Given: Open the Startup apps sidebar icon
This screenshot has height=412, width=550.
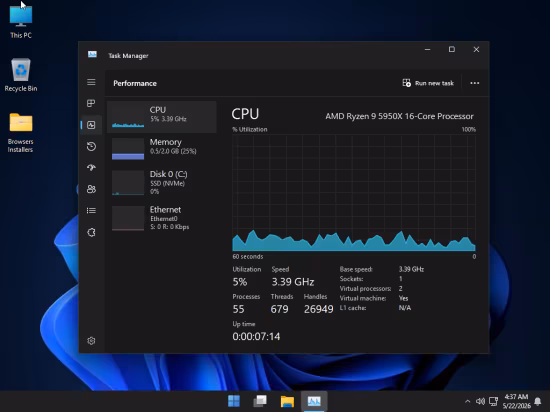Looking at the screenshot, I should (x=91, y=168).
